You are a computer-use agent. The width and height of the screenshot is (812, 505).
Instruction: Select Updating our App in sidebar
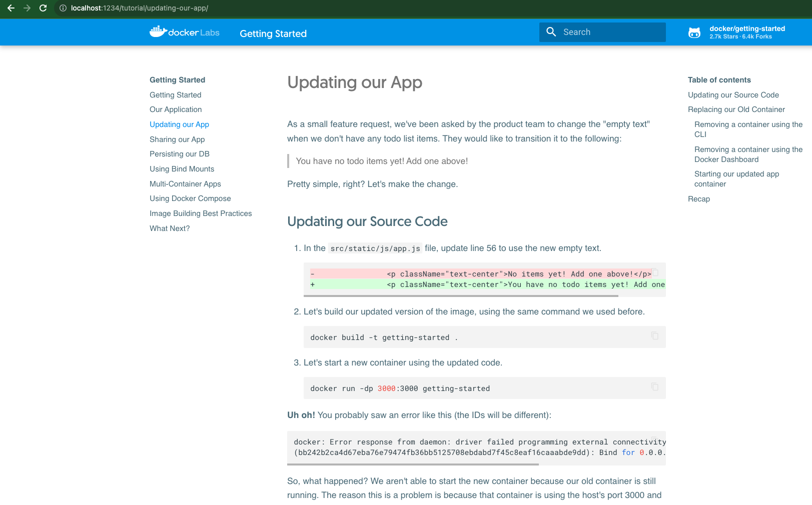pyautogui.click(x=179, y=124)
